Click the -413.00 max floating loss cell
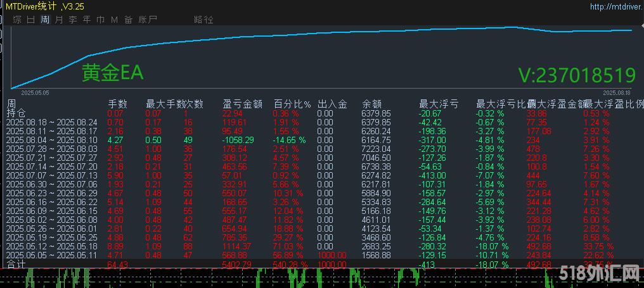Viewport: 644px width, 288px height. (x=433, y=175)
